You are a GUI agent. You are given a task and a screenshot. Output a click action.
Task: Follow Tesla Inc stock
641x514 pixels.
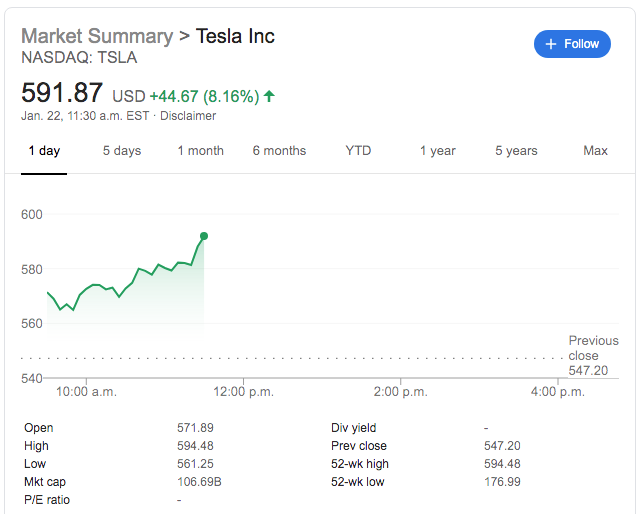tap(572, 44)
